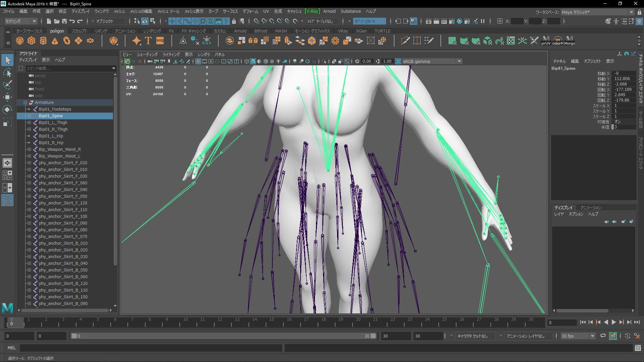Click the polygon Type tool icon
The height and width of the screenshot is (362, 644).
click(x=148, y=41)
